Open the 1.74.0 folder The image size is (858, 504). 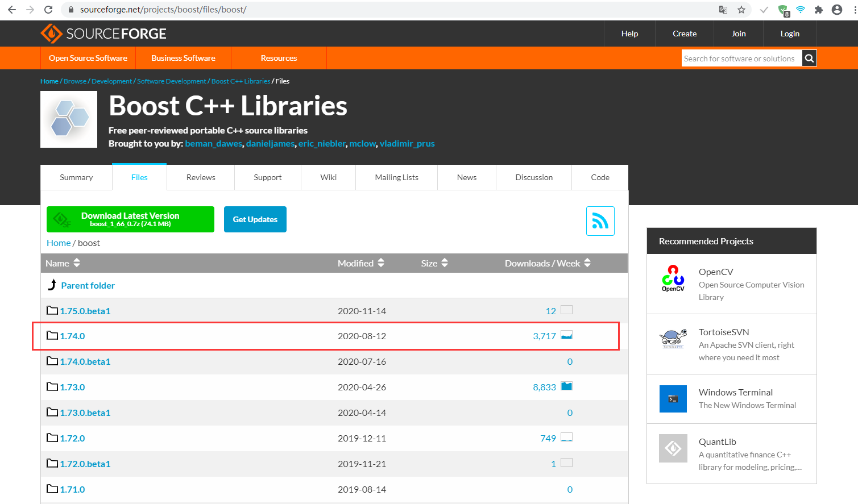click(72, 336)
